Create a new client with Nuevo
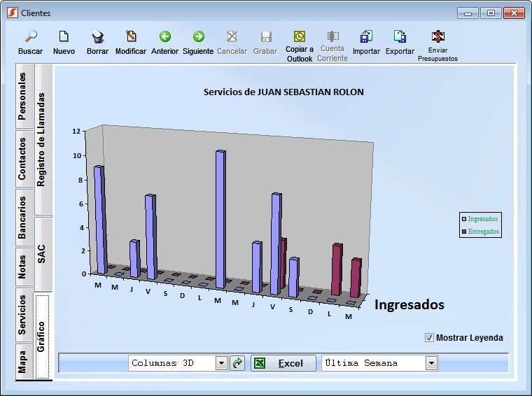The height and width of the screenshot is (396, 532). (64, 37)
